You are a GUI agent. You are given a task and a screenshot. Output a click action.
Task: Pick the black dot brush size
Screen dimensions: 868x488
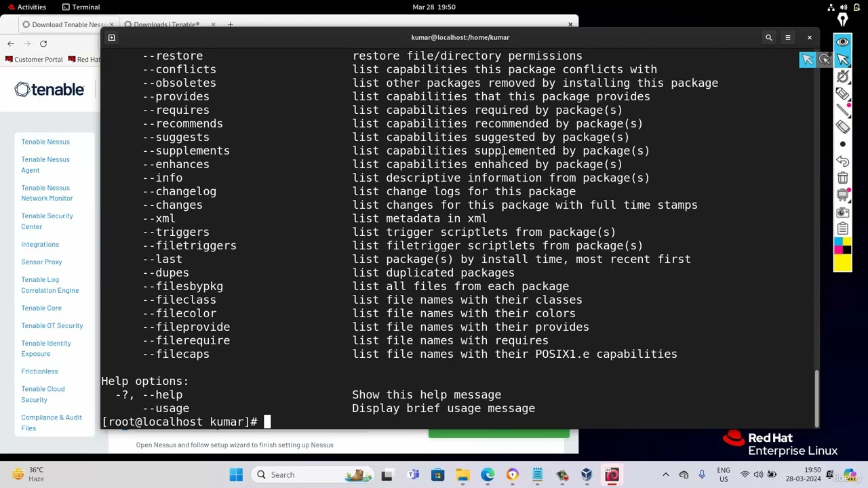[x=842, y=144]
